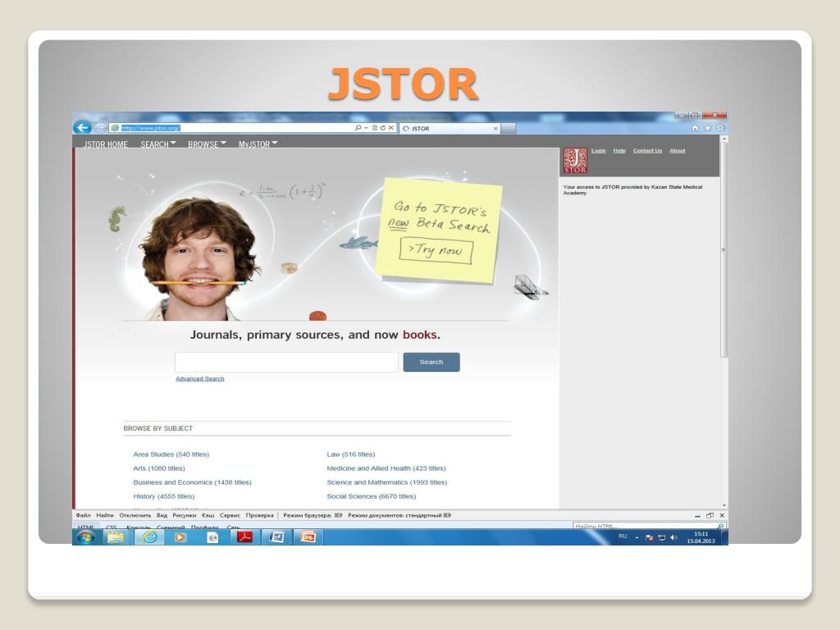Open the Найти menu in developer tools
The height and width of the screenshot is (630, 840).
[105, 515]
